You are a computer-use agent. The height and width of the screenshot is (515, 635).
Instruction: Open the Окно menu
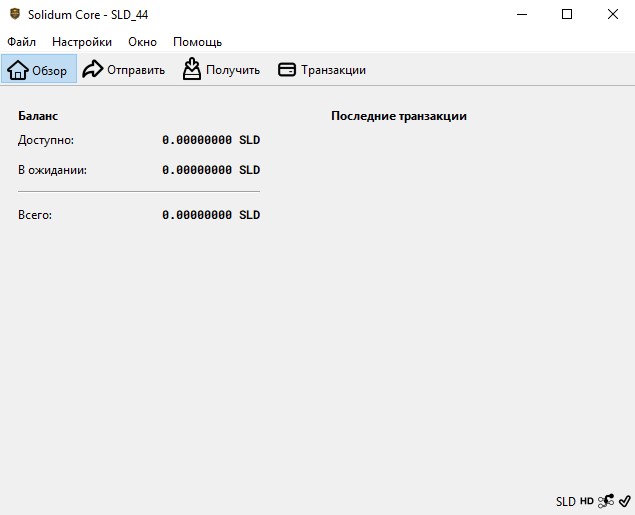(x=142, y=42)
